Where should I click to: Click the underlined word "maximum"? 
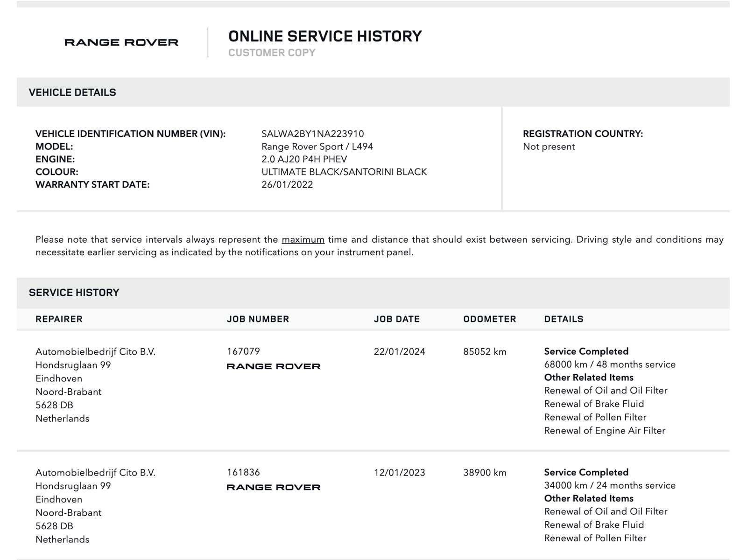tap(303, 239)
